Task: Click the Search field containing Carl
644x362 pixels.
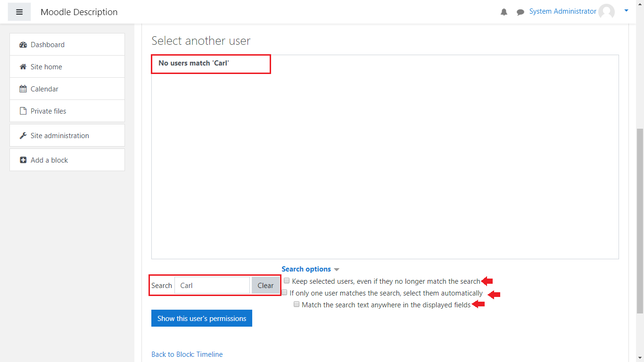Action: click(x=212, y=286)
